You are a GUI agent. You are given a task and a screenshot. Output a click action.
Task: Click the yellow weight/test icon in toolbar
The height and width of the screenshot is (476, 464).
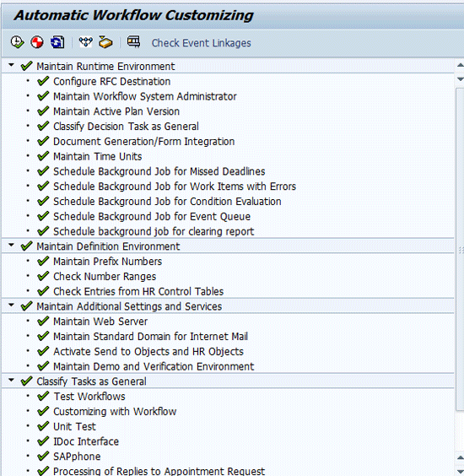pos(105,42)
